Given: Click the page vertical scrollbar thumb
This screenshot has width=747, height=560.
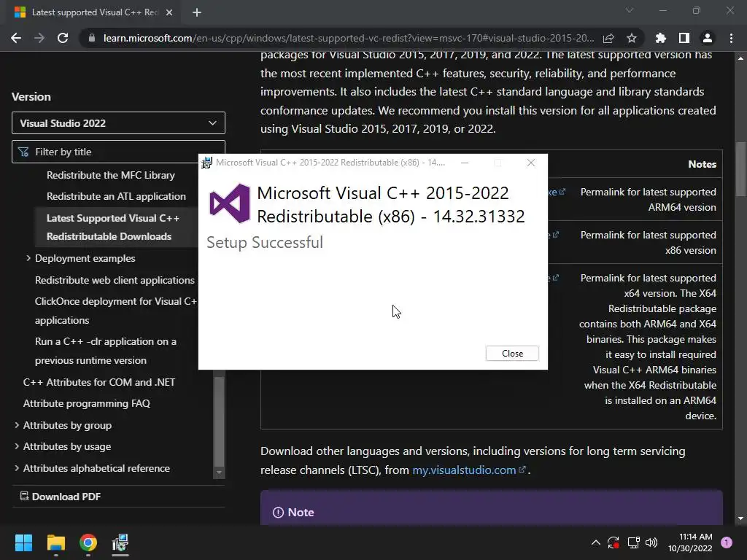Looking at the screenshot, I should click(740, 169).
